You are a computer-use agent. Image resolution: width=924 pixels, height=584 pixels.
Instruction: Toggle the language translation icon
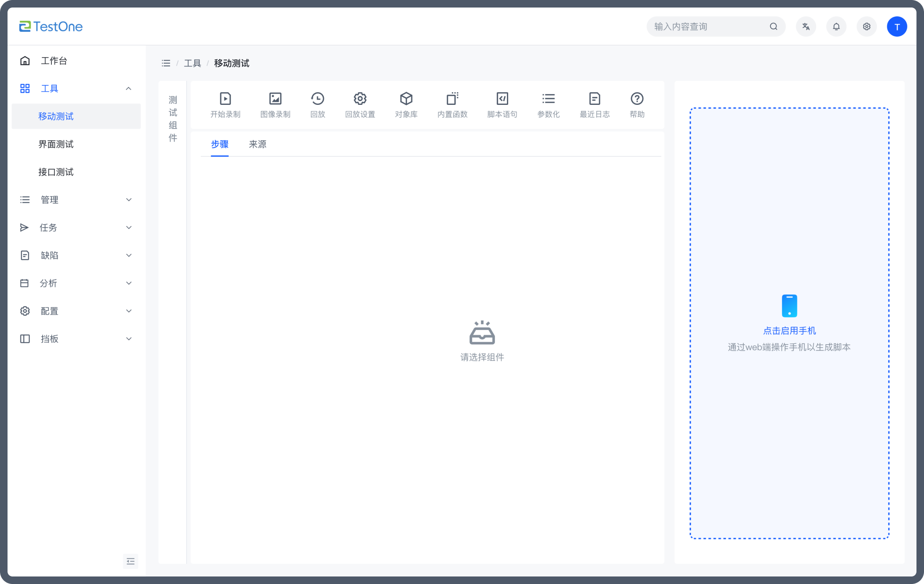[x=806, y=27]
